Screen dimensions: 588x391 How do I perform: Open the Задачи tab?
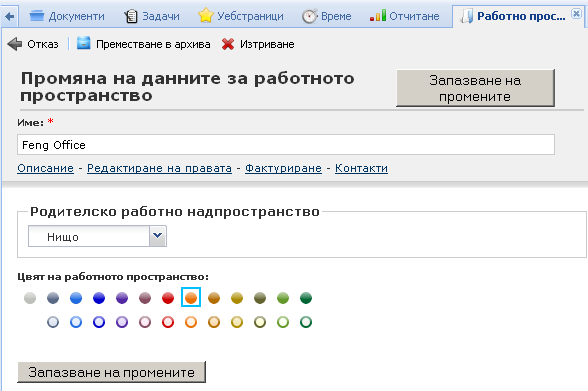point(152,16)
